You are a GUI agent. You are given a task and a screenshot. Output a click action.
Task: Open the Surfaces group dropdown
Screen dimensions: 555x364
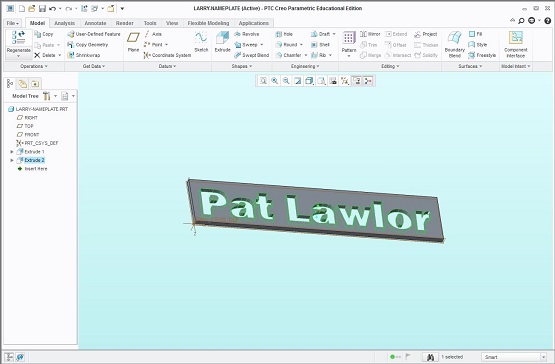click(470, 66)
